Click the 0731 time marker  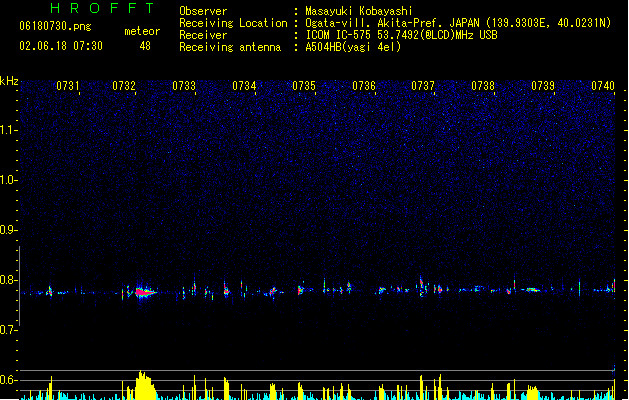click(x=67, y=86)
